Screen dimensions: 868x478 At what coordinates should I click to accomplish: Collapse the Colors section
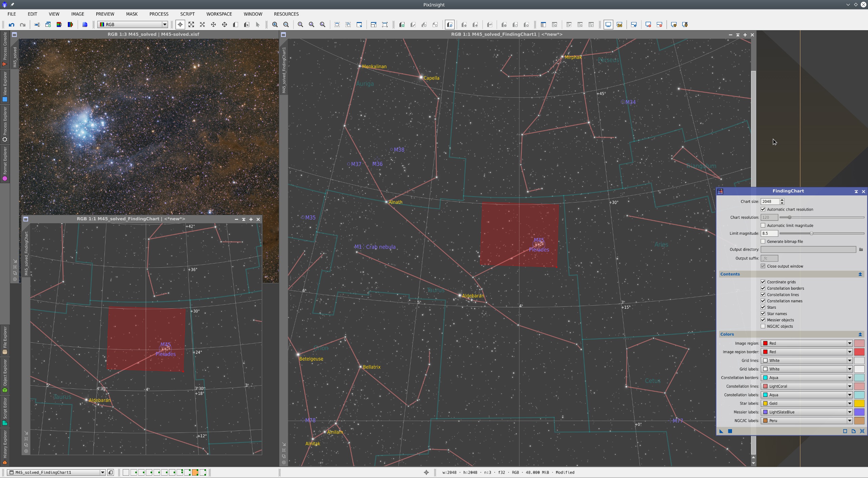pos(860,334)
